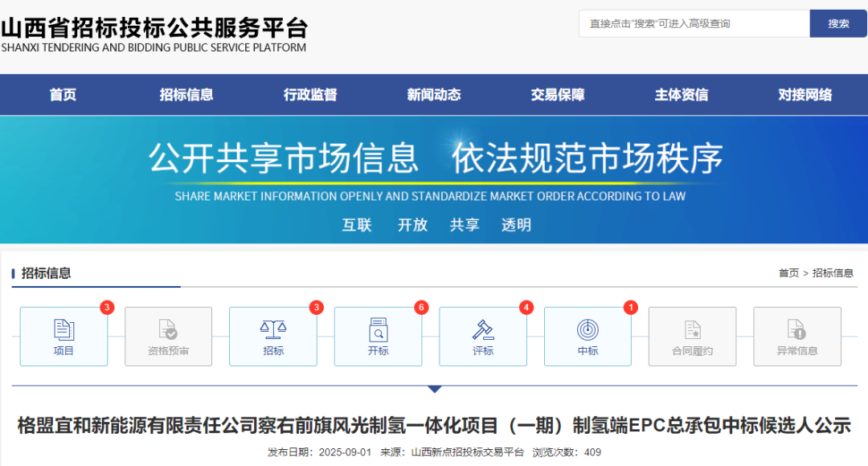Click inside the search input field
This screenshot has width=868, height=466.
691,23
